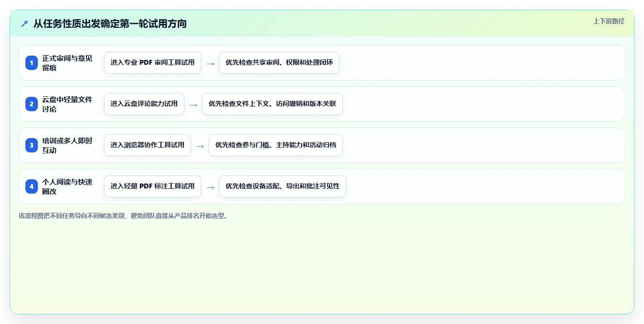Click the title 从任务性质出发确定第一轮试用方向
The image size is (644, 324).
[110, 23]
